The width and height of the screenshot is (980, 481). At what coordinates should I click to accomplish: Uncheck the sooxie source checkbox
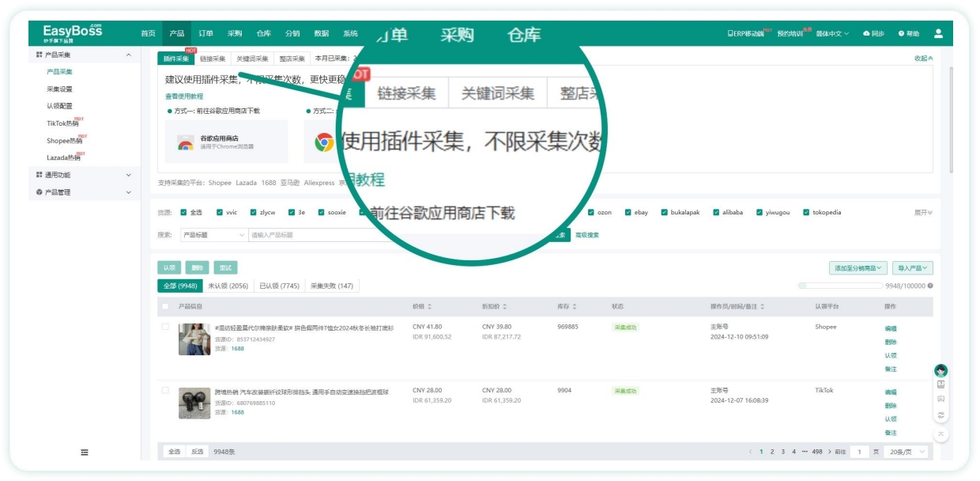click(x=321, y=212)
